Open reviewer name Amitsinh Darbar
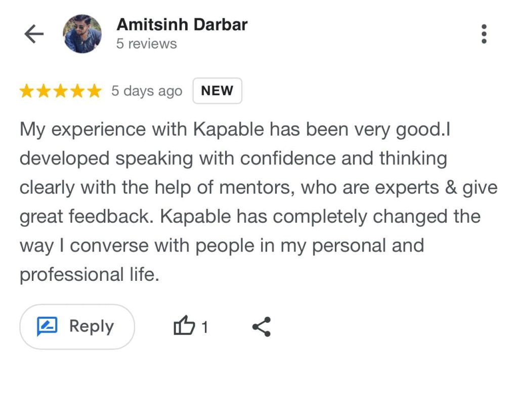518x420 pixels. (182, 24)
